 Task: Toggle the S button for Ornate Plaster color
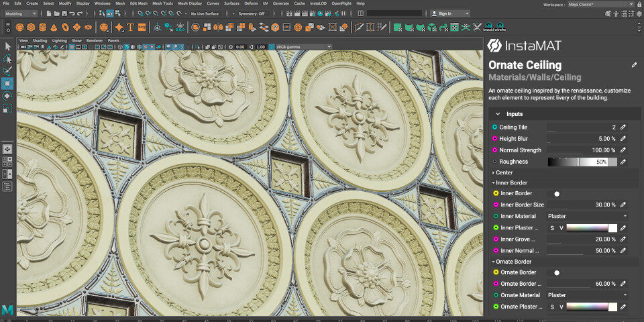[552, 307]
